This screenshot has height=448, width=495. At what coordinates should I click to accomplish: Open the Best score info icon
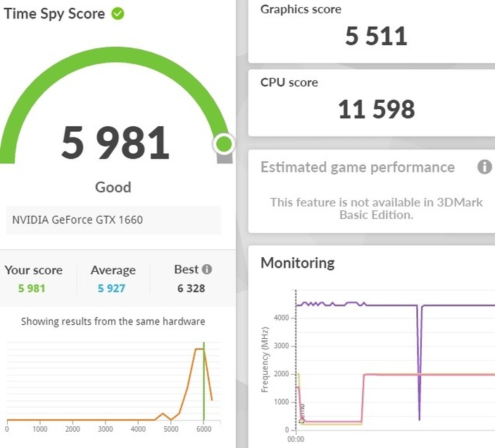click(x=207, y=269)
